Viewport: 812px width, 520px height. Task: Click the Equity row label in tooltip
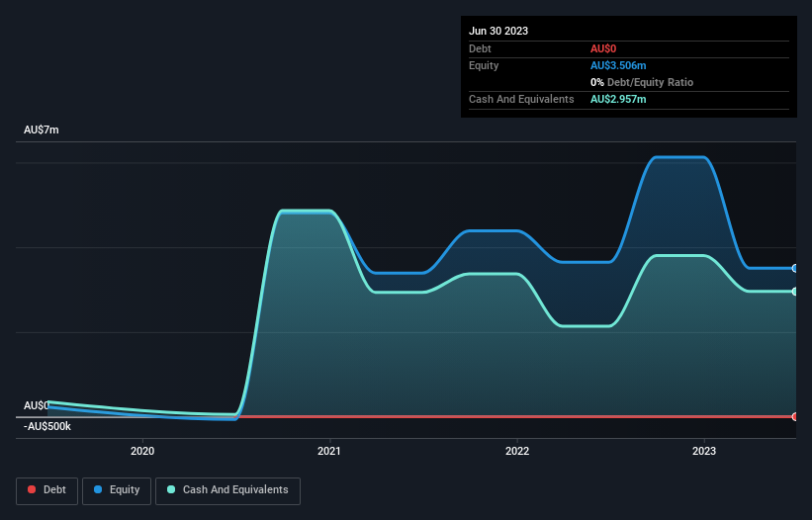pyautogui.click(x=484, y=65)
